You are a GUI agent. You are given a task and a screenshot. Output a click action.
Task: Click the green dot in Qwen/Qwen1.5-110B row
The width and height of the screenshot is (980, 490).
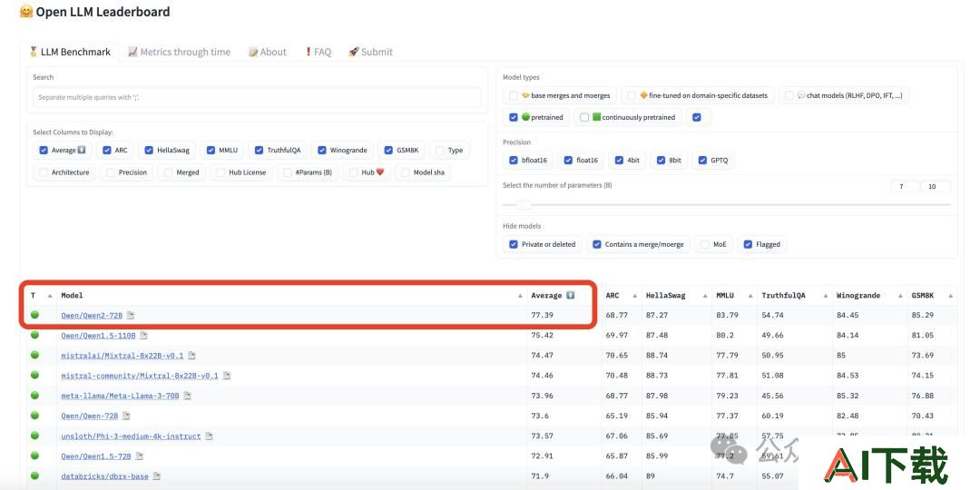click(34, 335)
